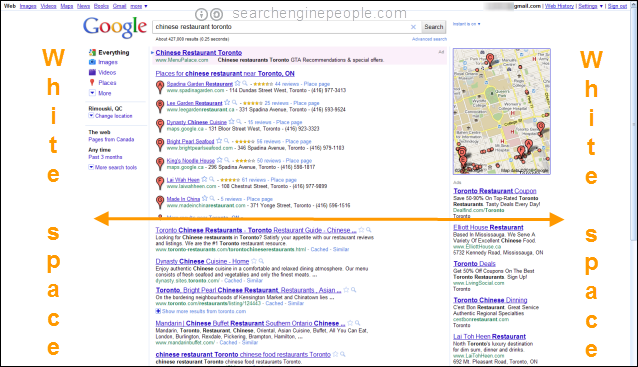Open News in the top navigation bar
The height and width of the screenshot is (367, 638).
83,6
